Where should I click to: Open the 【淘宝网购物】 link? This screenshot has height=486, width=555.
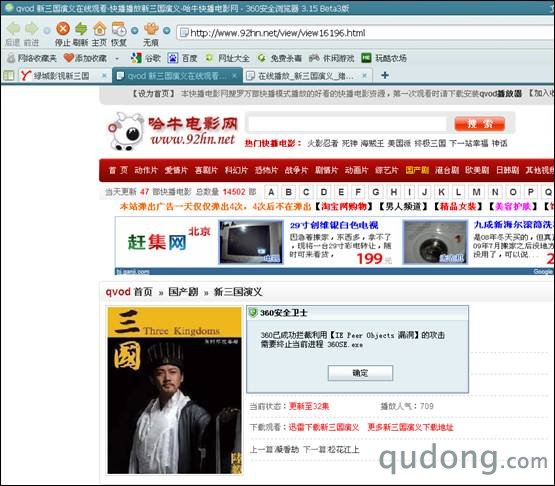(x=344, y=206)
